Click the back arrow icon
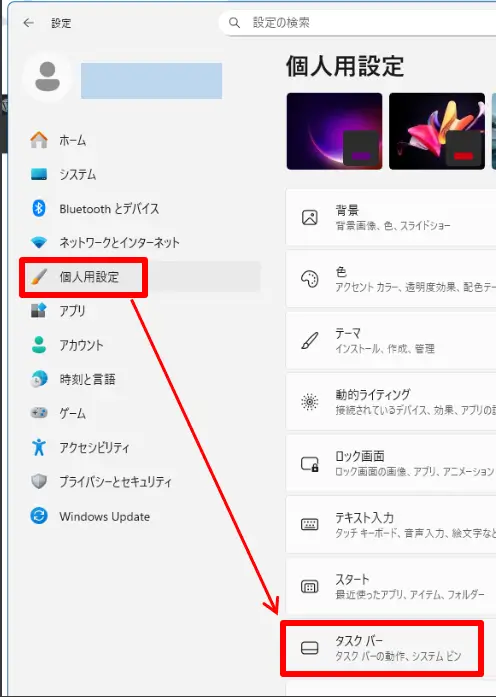496x697 pixels. 28,23
